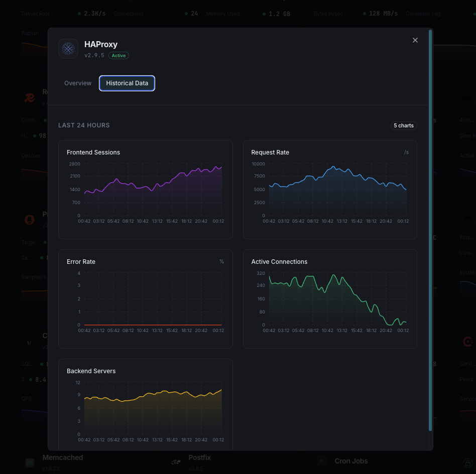Click the 5 charts badge
This screenshot has width=476, height=474.
coord(404,125)
